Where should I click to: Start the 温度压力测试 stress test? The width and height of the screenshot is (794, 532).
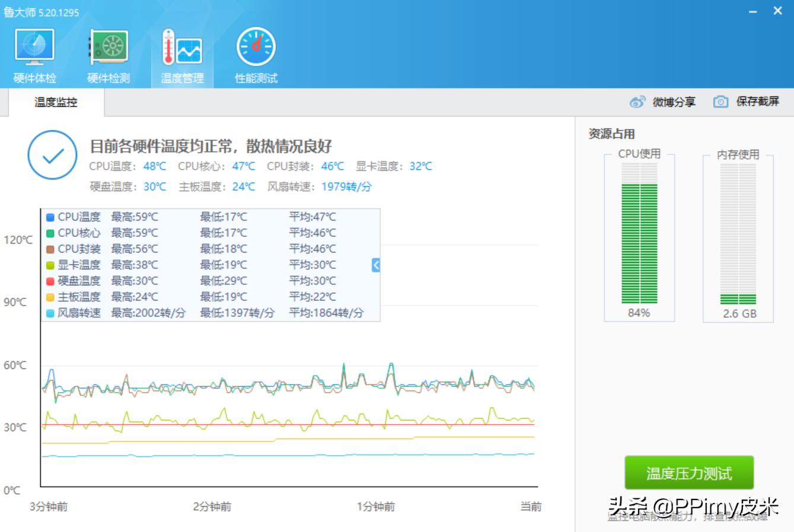pos(689,472)
